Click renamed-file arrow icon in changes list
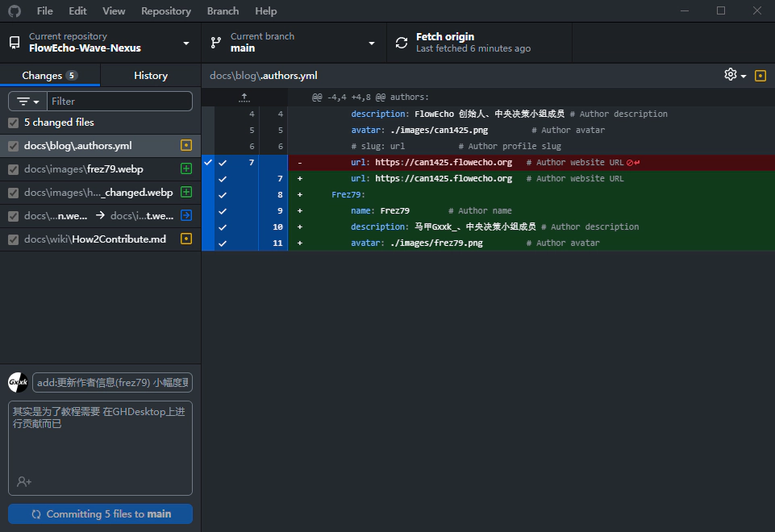Image resolution: width=775 pixels, height=532 pixels. [186, 216]
